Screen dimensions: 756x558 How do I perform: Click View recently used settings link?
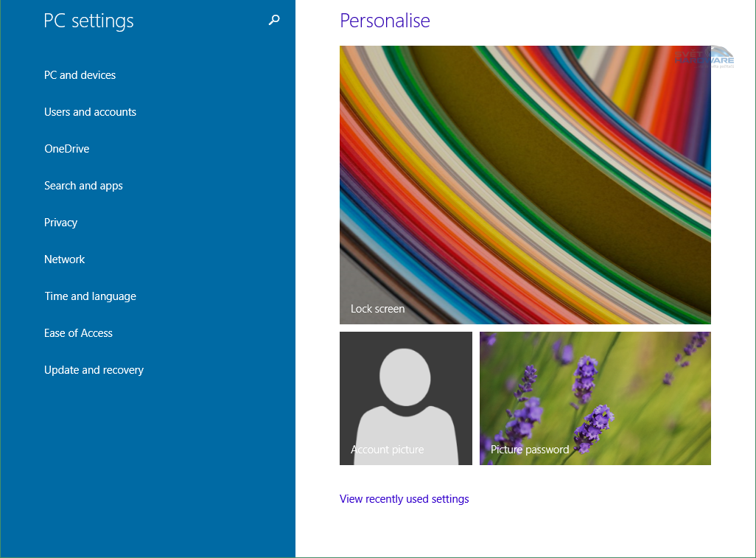click(404, 499)
